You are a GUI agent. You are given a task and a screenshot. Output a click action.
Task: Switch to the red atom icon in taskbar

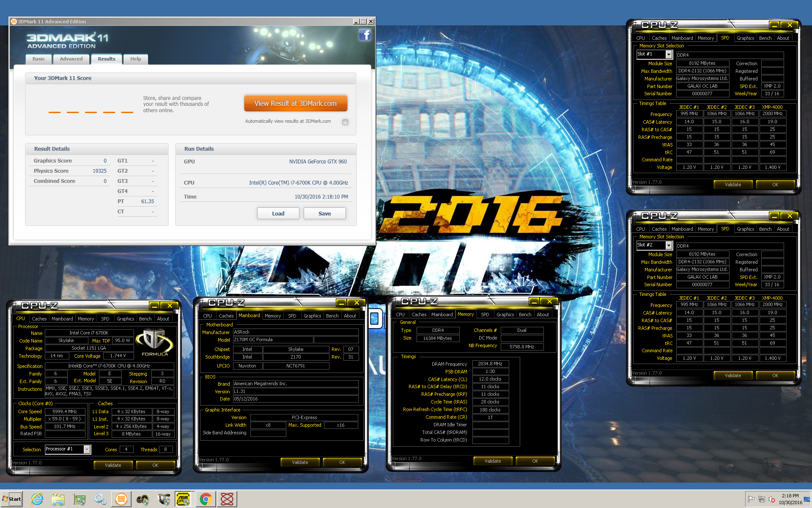(x=227, y=499)
